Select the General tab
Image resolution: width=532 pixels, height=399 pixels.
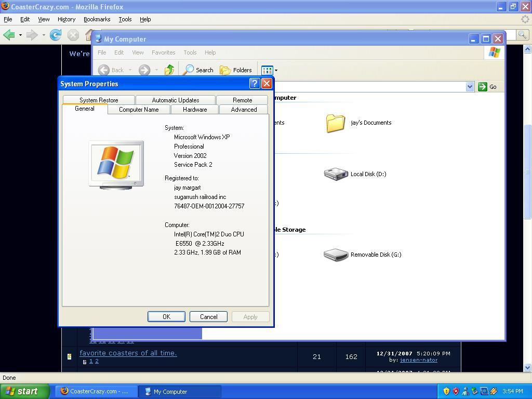[85, 109]
